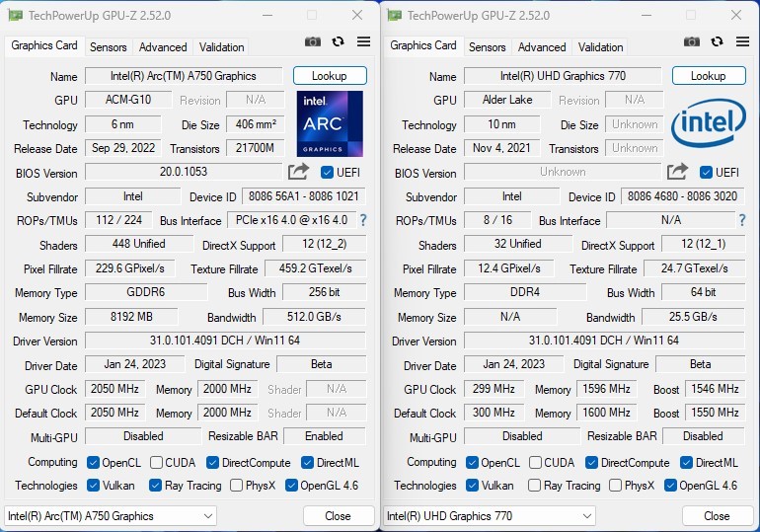Switch to Validation tab in right window
This screenshot has width=760, height=532.
[600, 47]
